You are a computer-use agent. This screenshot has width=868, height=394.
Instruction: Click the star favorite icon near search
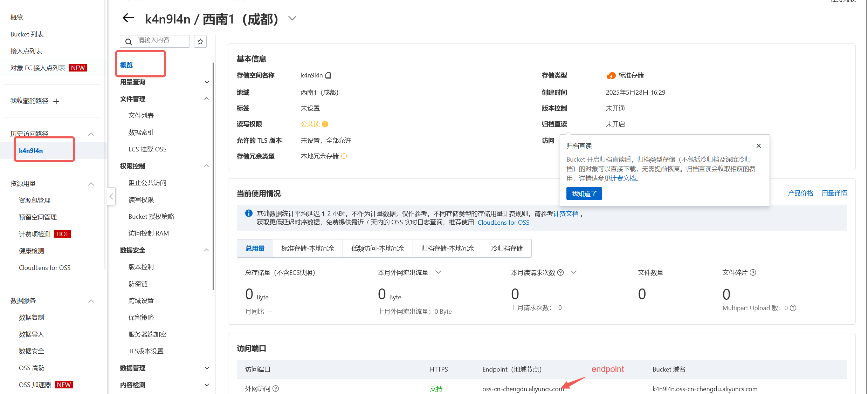coord(200,42)
